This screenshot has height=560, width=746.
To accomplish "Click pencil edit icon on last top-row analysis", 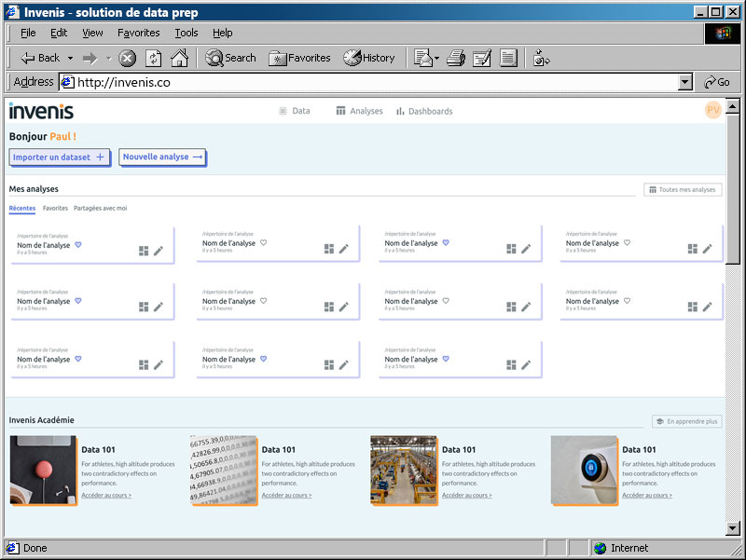I will tap(707, 250).
